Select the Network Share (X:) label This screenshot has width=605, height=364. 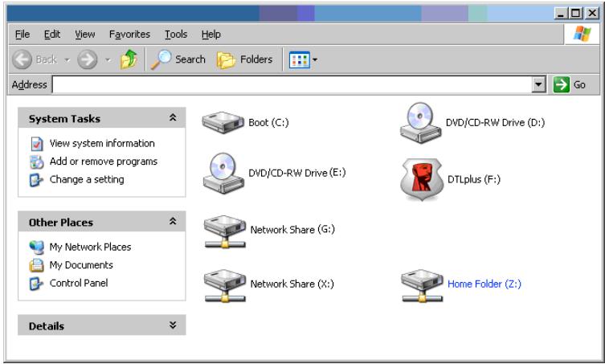click(x=292, y=284)
